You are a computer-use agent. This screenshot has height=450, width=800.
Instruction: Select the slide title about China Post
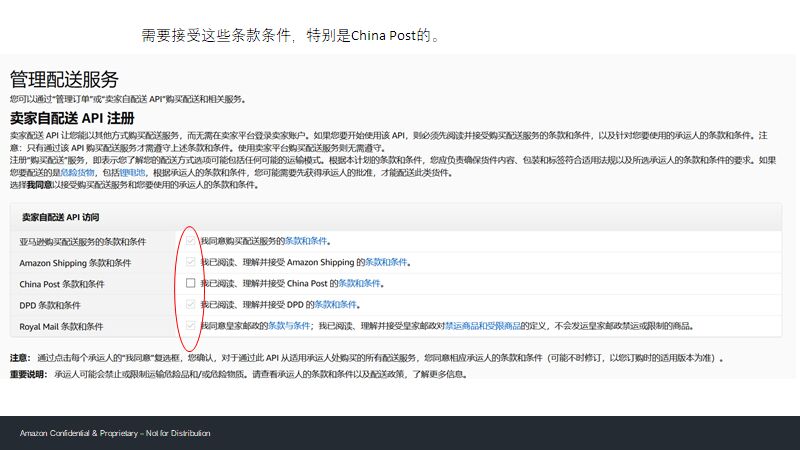pos(290,35)
